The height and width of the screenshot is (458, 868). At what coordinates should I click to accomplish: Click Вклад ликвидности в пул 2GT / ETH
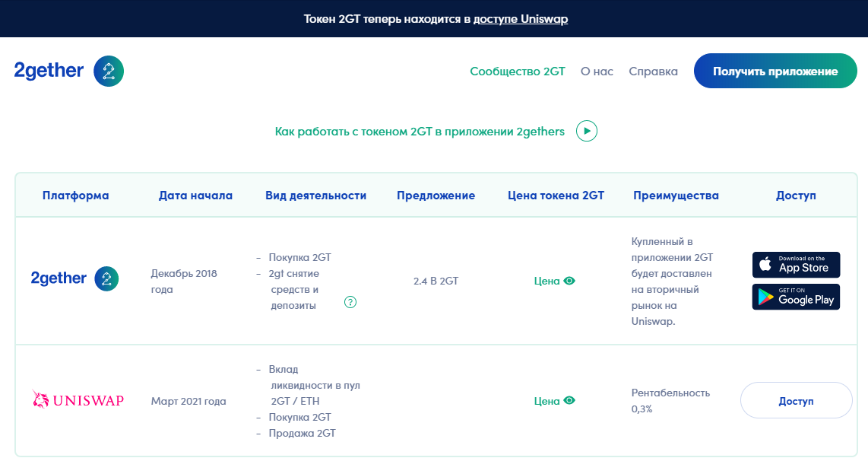click(x=314, y=385)
